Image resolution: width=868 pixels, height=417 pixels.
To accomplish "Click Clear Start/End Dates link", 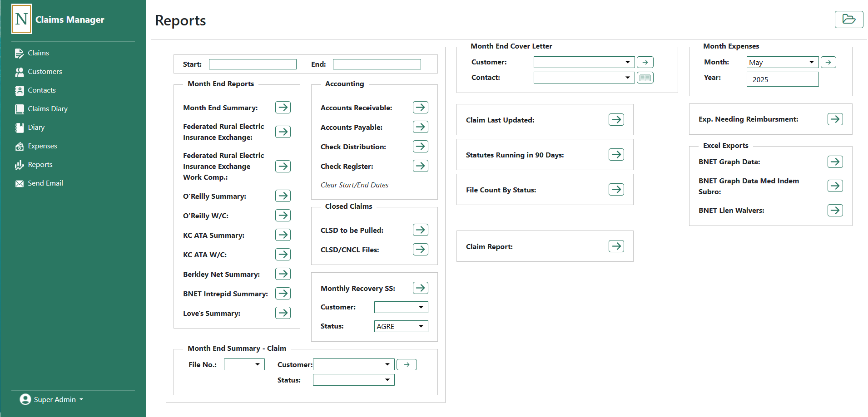I will [354, 185].
